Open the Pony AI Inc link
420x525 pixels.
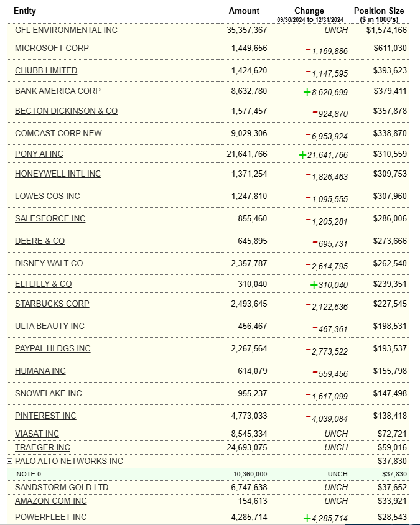[39, 154]
